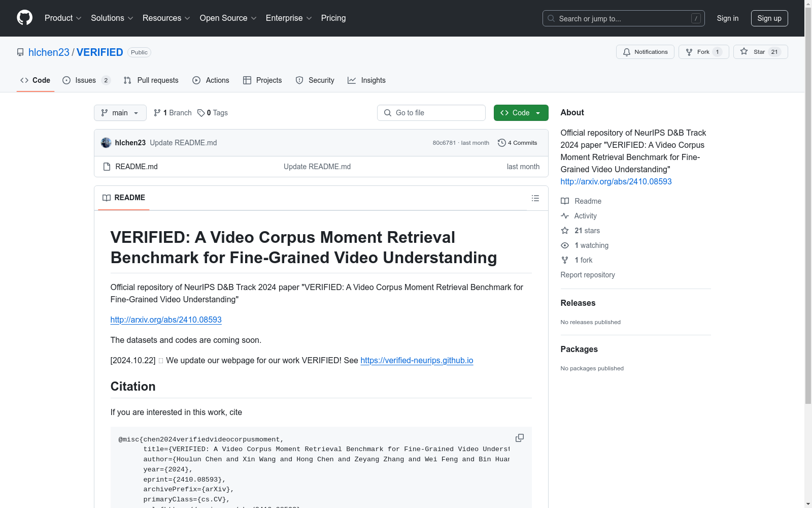
Task: Click the hlchen23 commit author name
Action: click(130, 143)
